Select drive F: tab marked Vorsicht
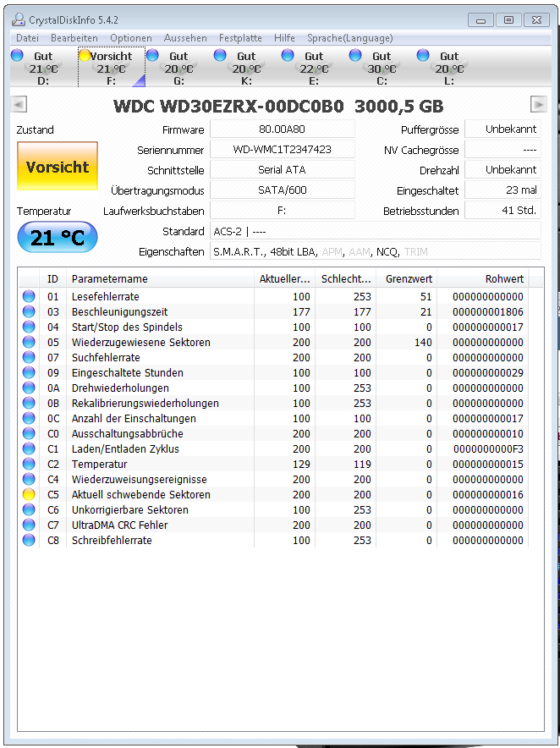The height and width of the screenshot is (748, 560). (111, 68)
